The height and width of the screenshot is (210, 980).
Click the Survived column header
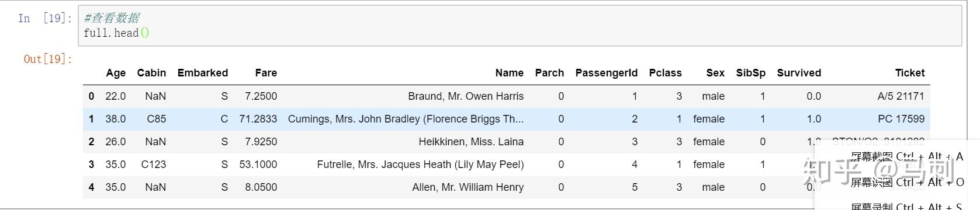pyautogui.click(x=799, y=73)
